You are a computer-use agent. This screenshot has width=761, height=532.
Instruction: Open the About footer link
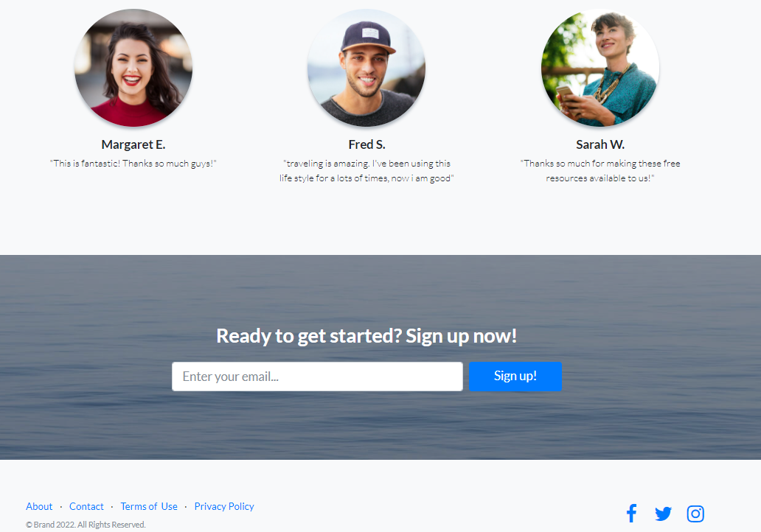39,506
